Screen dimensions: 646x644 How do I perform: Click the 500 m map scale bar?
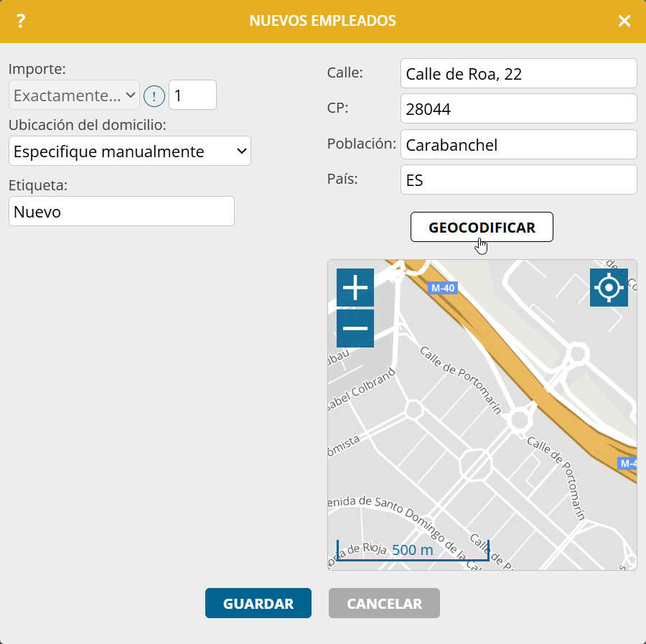coord(413,551)
